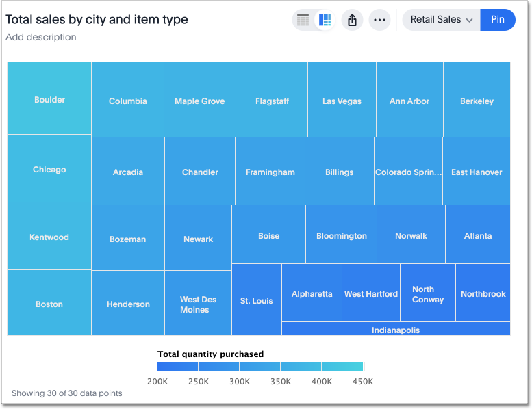Click the Berkeley treemap tile
Image resolution: width=532 pixels, height=409 pixels.
pos(477,101)
